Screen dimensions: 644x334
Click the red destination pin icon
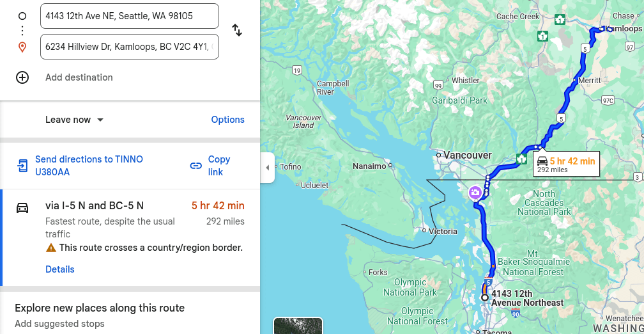tap(22, 47)
